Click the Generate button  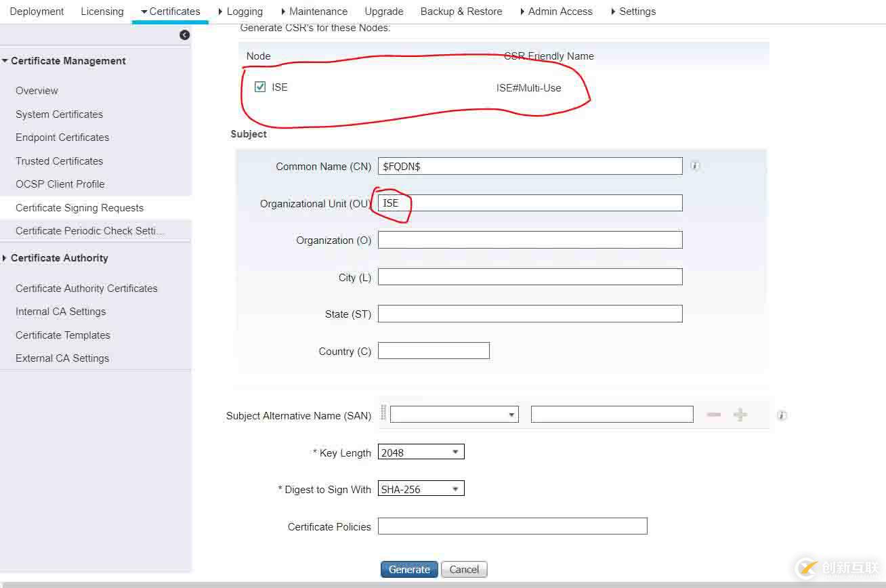409,570
